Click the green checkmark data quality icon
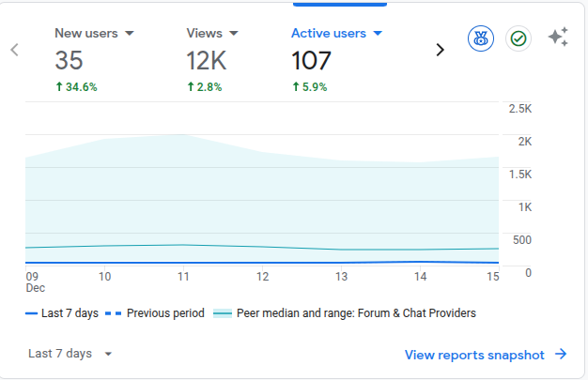 pyautogui.click(x=518, y=38)
